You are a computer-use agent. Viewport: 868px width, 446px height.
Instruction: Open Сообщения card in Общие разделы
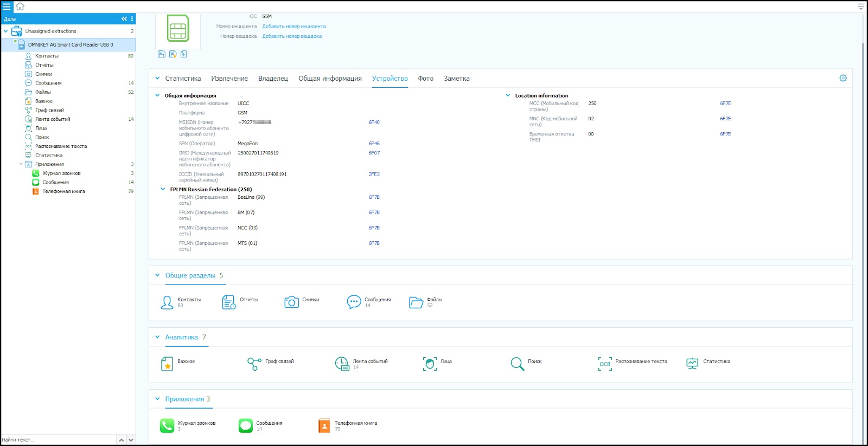point(369,302)
